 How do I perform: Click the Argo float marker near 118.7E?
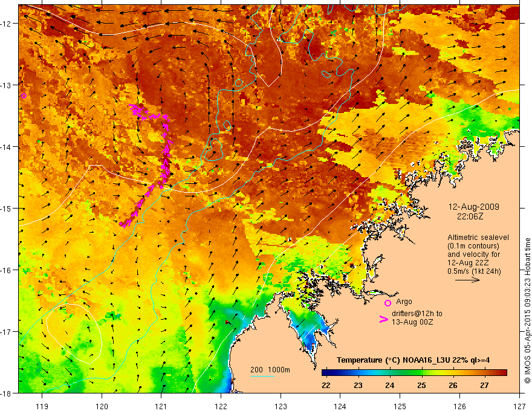point(24,96)
